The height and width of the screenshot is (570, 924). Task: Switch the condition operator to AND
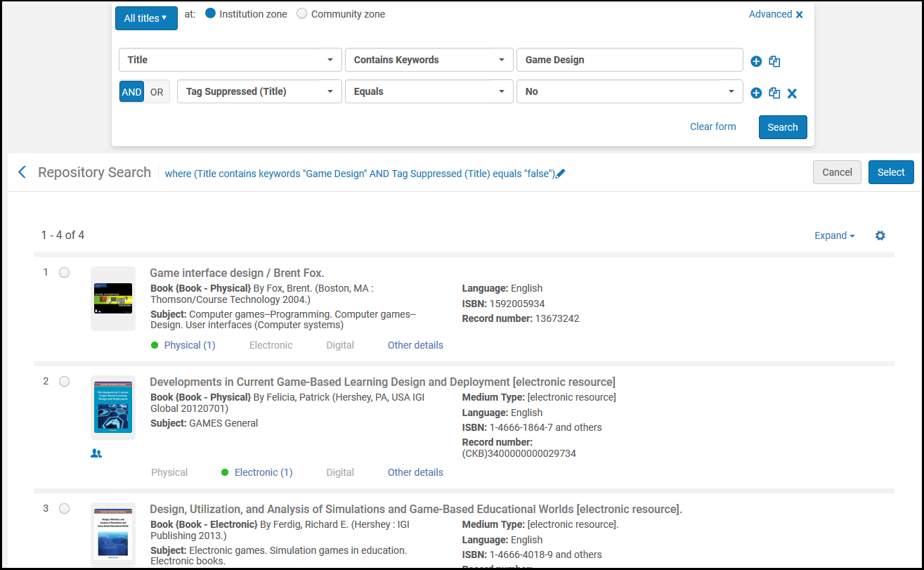pyautogui.click(x=131, y=92)
